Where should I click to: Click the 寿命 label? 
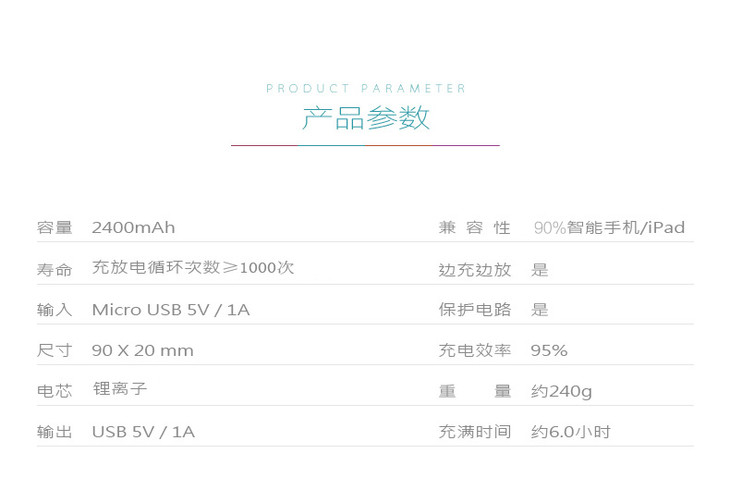(x=55, y=270)
